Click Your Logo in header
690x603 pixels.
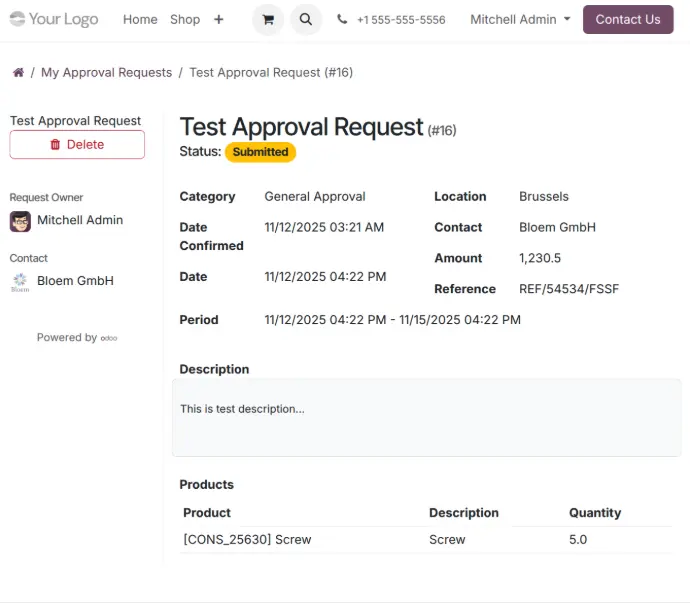click(x=54, y=19)
